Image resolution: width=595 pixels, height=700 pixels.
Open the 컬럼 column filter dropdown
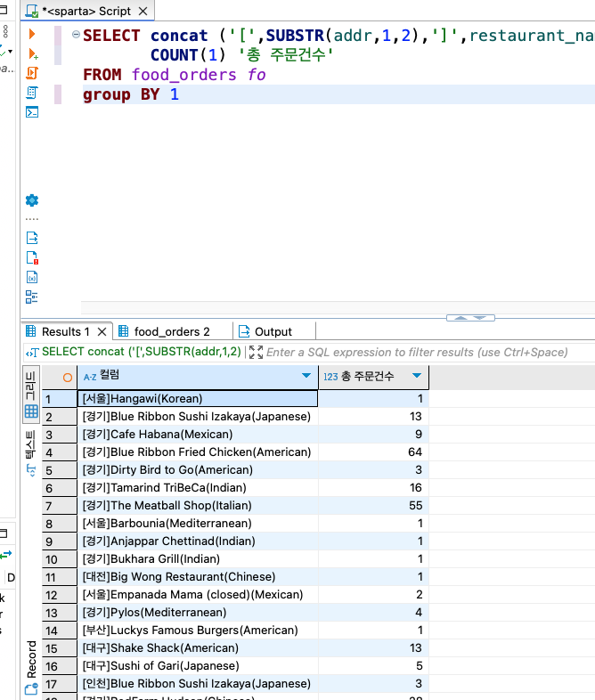(x=306, y=376)
